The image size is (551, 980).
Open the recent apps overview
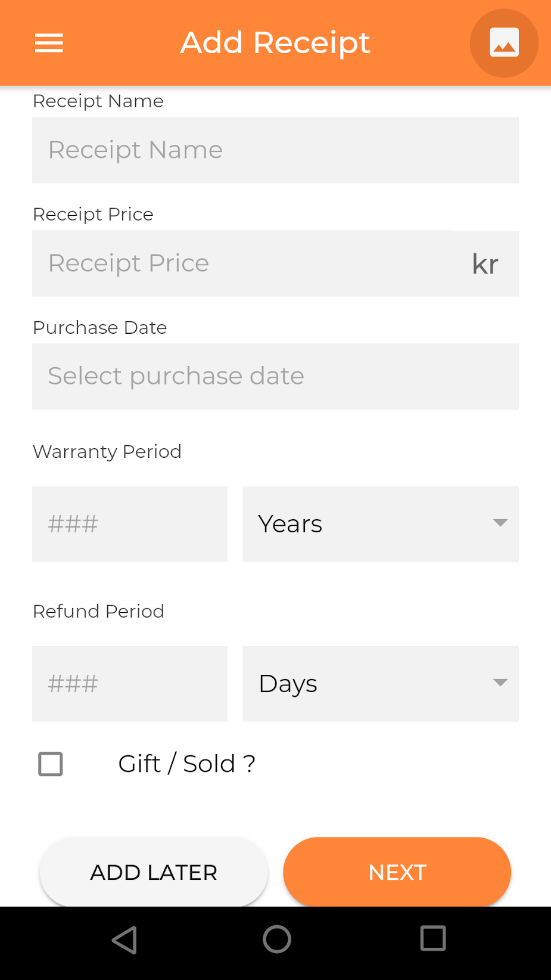coord(433,939)
